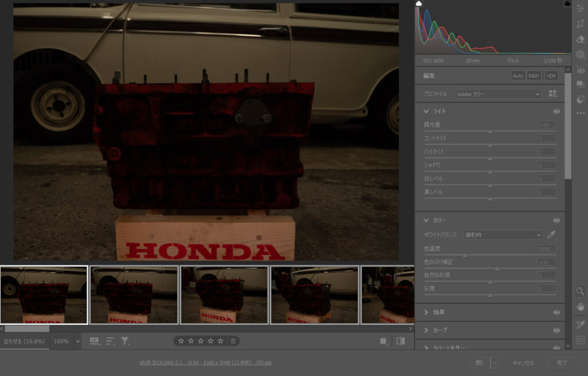Select the second filmstrip thumbnail
This screenshot has height=376, width=588.
134,295
